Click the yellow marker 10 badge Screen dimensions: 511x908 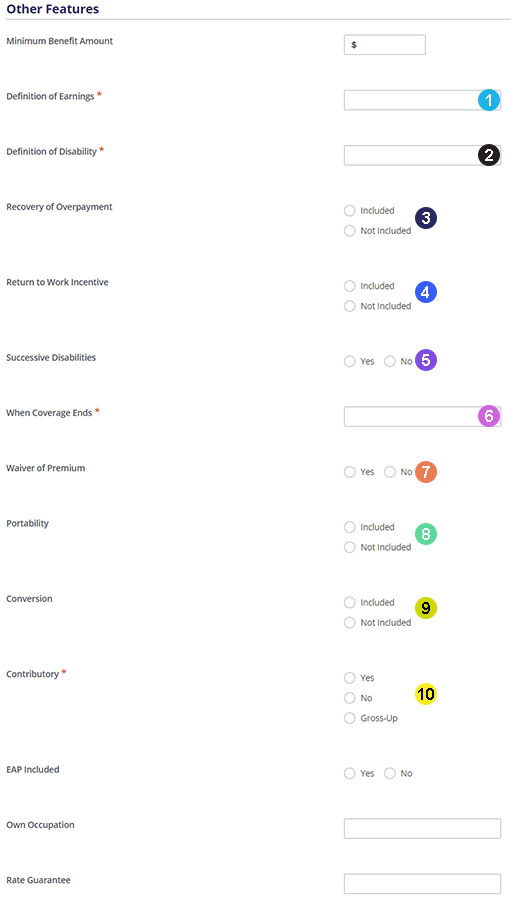(x=426, y=694)
